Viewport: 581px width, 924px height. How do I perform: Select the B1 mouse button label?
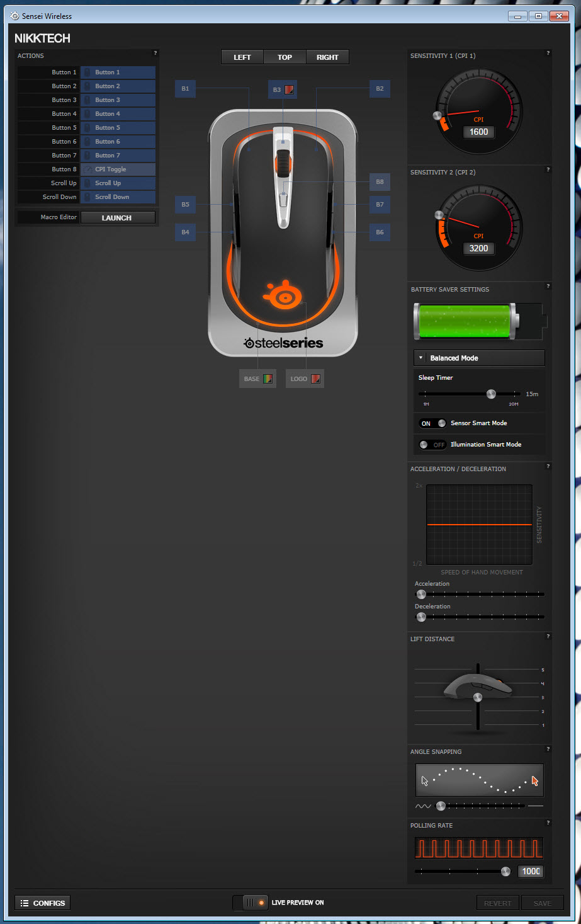[185, 89]
